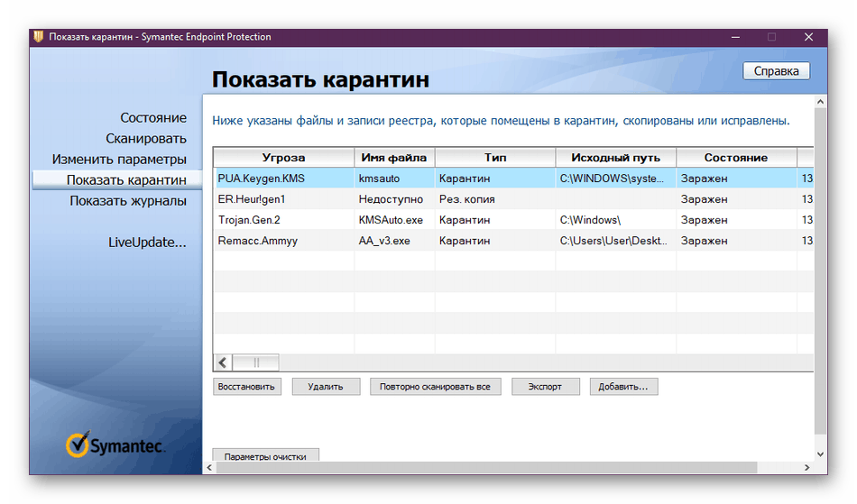
Task: Sort by Угроза column header
Action: coord(283,157)
